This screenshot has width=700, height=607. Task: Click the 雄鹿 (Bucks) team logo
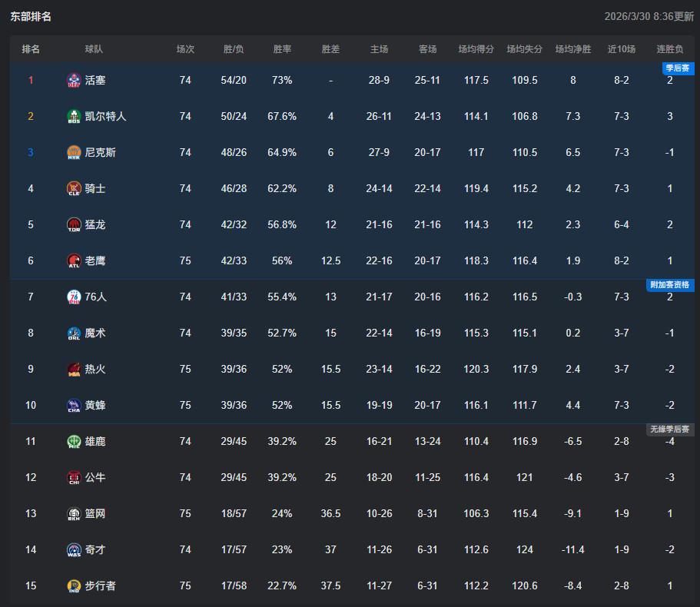point(74,441)
